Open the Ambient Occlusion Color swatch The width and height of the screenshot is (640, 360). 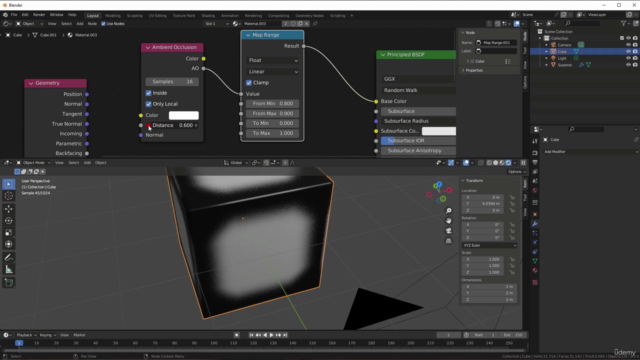[x=184, y=116]
